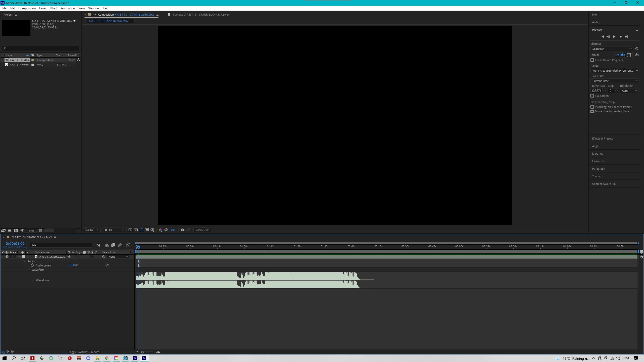Delete selected item with trash icon

(40, 230)
